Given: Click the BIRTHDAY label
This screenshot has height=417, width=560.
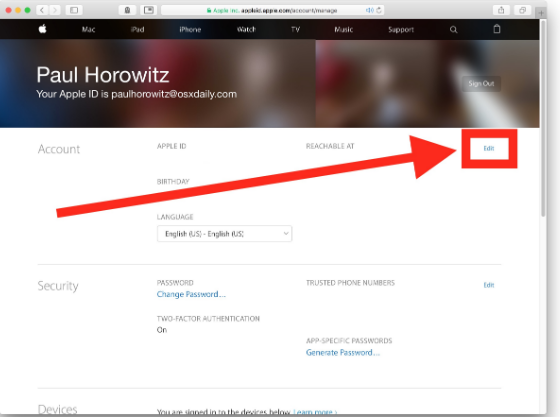Looking at the screenshot, I should [x=173, y=181].
